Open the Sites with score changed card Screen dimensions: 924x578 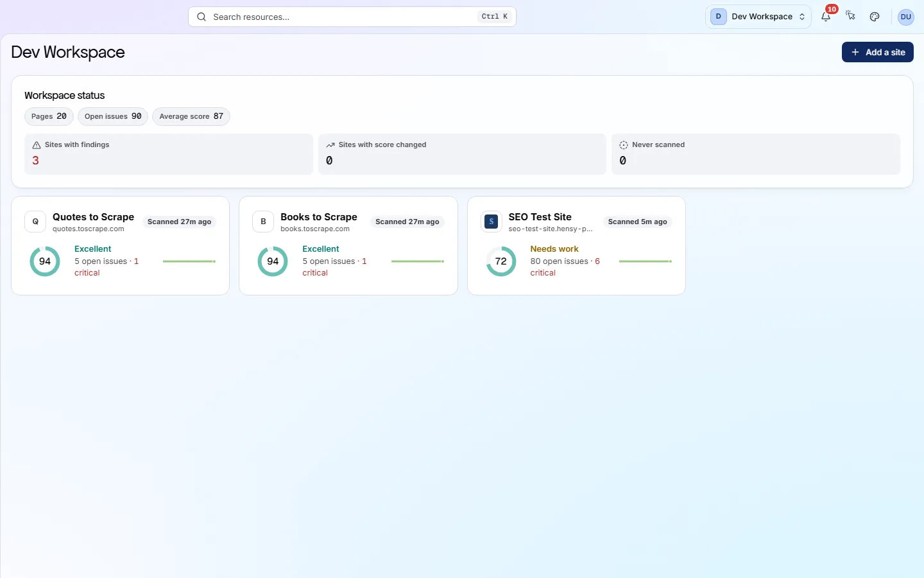(462, 154)
